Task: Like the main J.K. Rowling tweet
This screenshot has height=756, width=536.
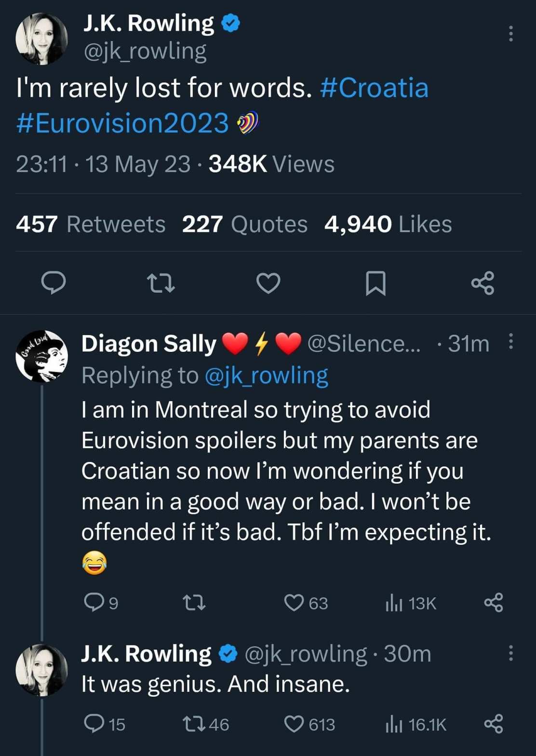Action: tap(268, 283)
